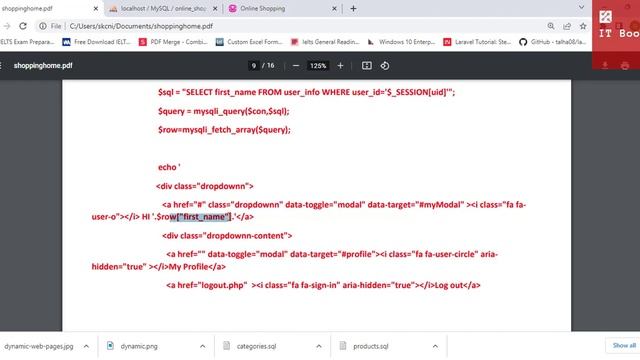Expand options for categories.sql download
The width and height of the screenshot is (640, 360).
point(319,346)
